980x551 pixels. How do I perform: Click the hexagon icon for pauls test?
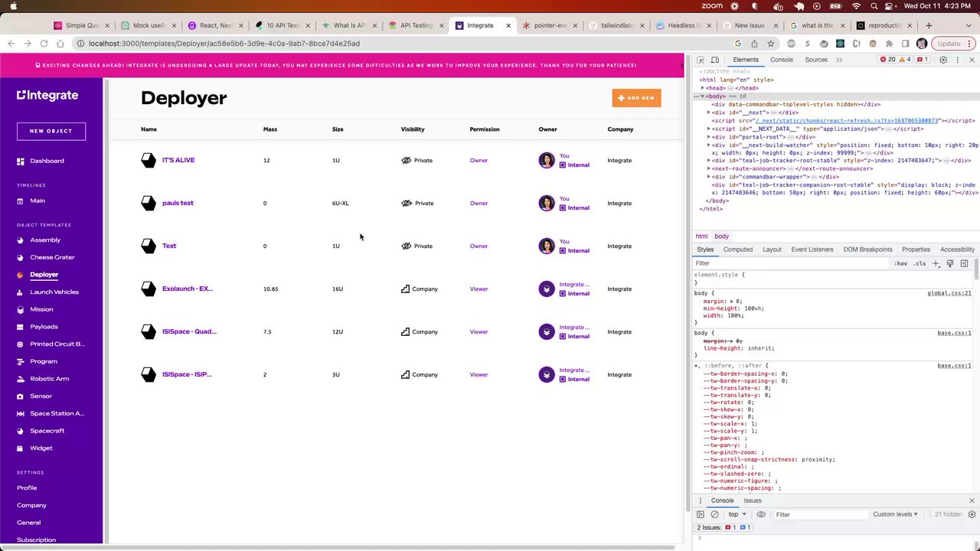point(149,203)
